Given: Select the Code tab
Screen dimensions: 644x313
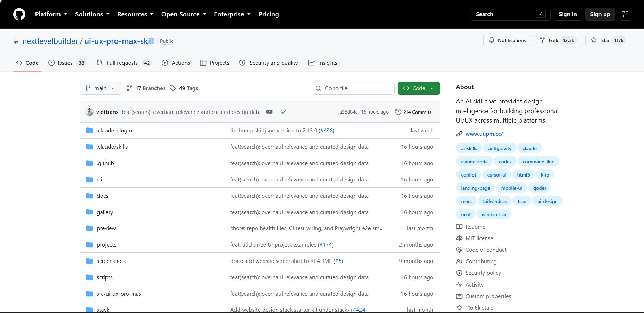Looking at the screenshot, I should 27,63.
